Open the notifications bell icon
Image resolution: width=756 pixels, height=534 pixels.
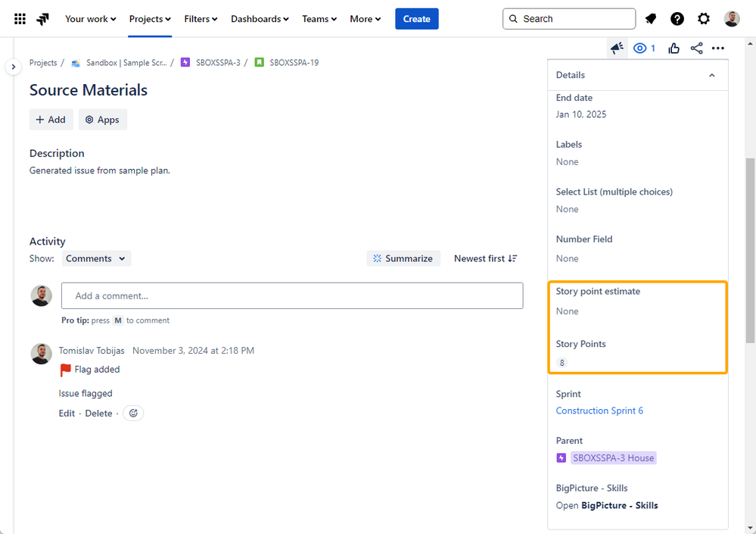pyautogui.click(x=651, y=19)
